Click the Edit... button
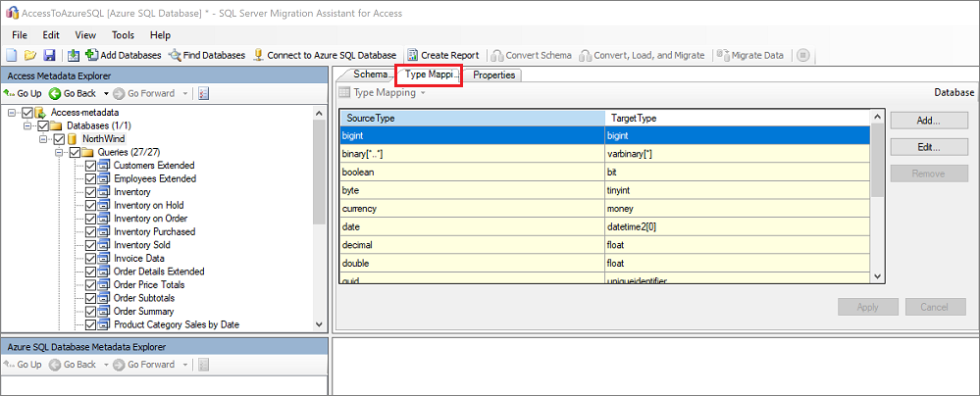 tap(928, 147)
